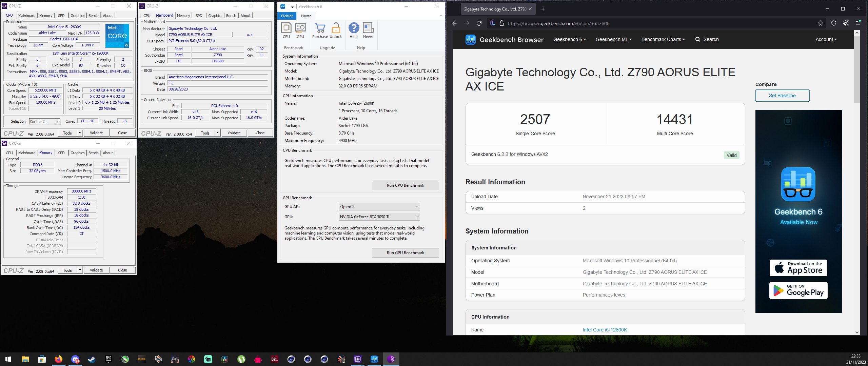Click the browser vertical scrollbar thumb
Viewport: 868px width, 366px height.
point(857,69)
